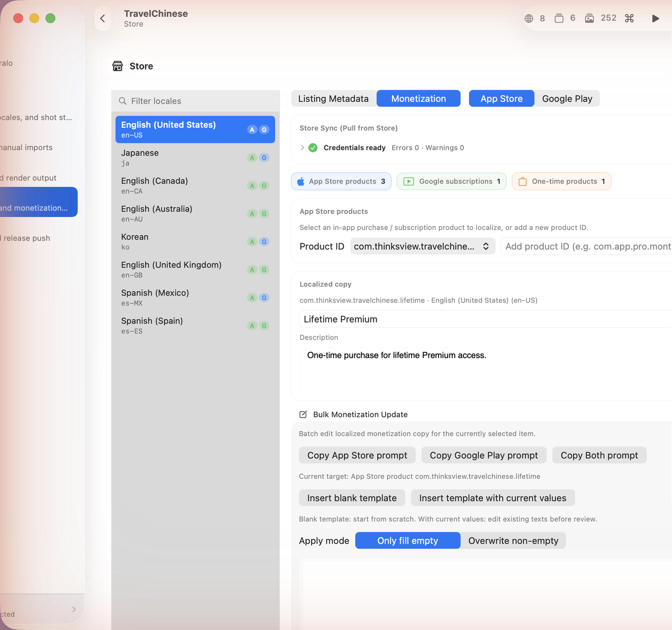Click Insert blank template button

coord(352,498)
